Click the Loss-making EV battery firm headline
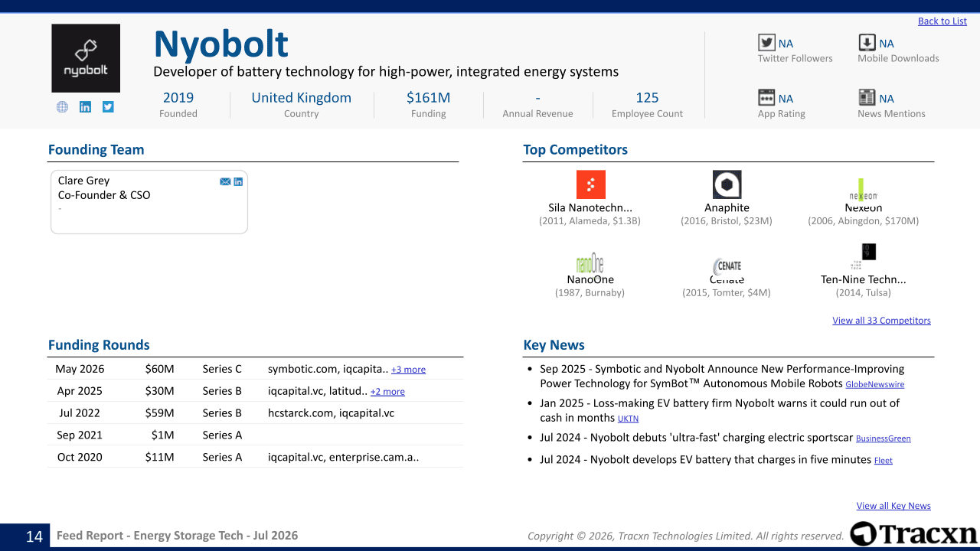 tap(720, 410)
